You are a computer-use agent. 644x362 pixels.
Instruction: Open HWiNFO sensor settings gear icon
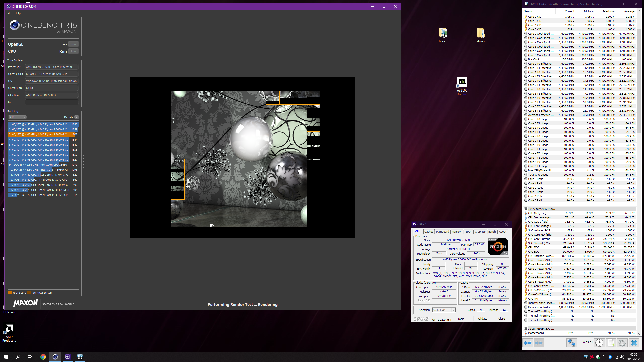(x=622, y=343)
